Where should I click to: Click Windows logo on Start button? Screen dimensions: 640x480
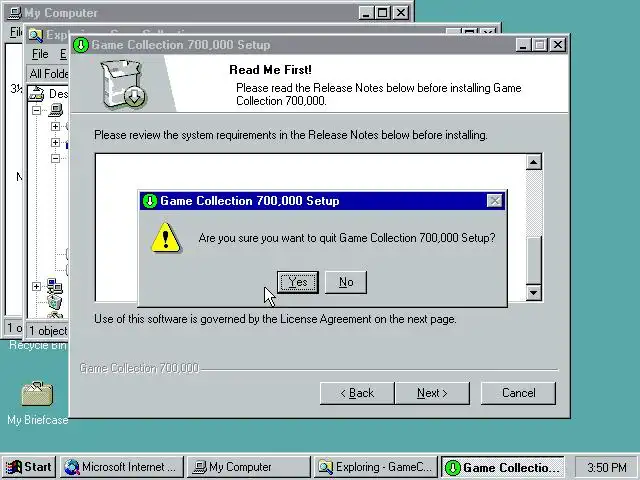click(x=13, y=467)
